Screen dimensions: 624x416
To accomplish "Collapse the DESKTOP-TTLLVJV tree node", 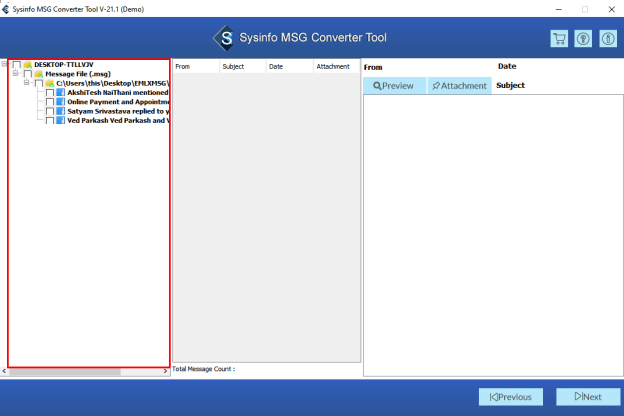I will (6, 64).
